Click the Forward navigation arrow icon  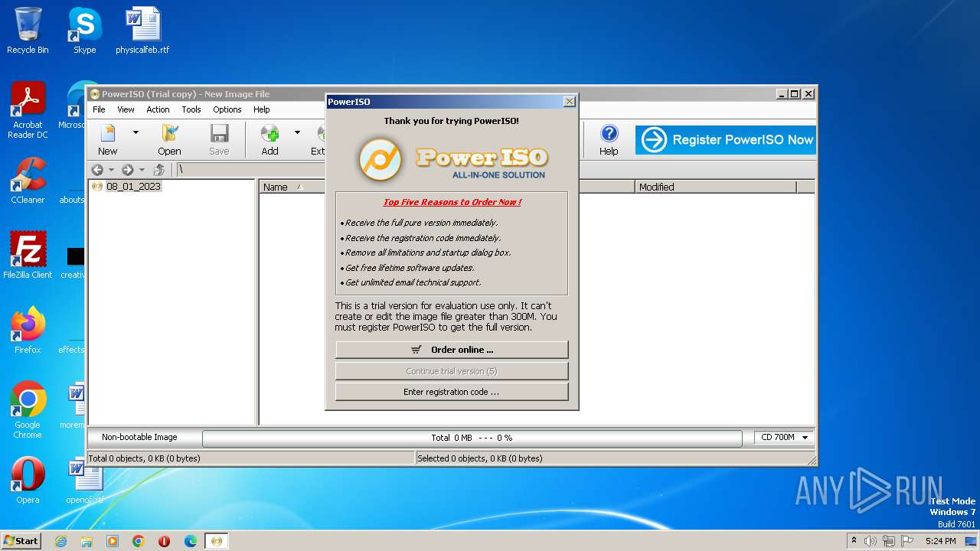coord(128,170)
